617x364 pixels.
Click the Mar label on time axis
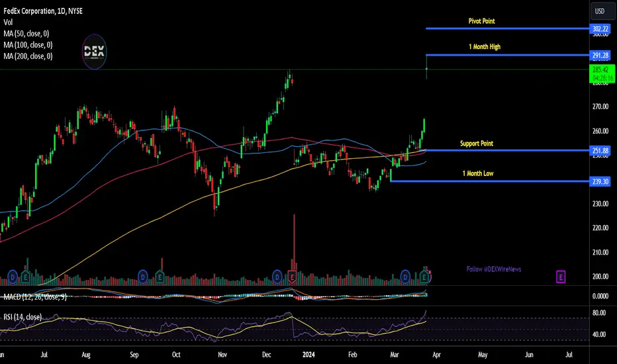tap(395, 355)
